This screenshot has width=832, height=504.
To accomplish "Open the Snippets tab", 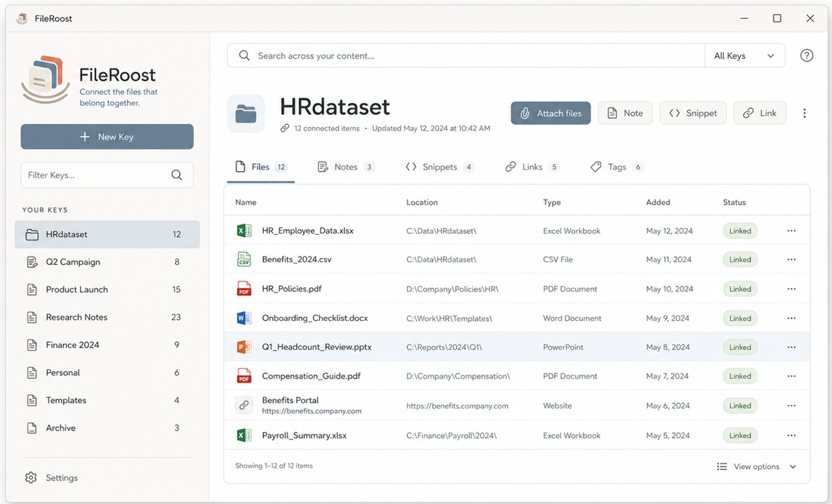I will 439,167.
